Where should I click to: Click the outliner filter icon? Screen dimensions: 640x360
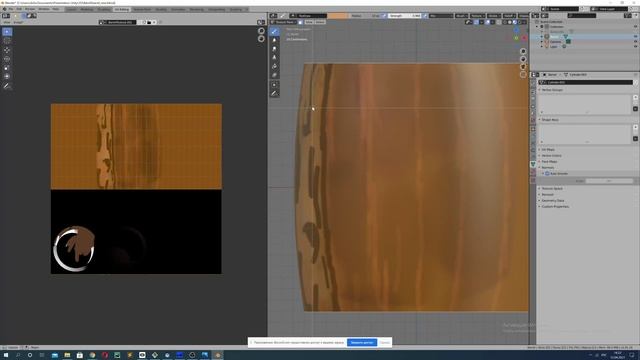628,16
